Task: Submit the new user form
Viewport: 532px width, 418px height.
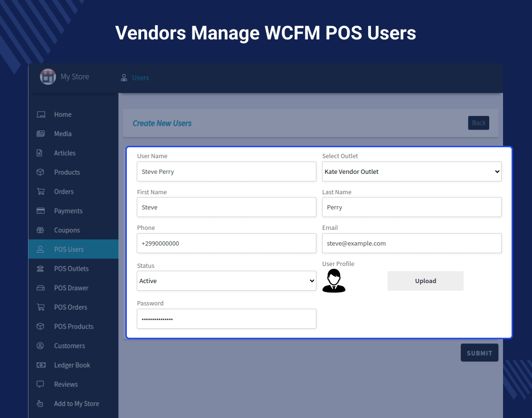Action: (479, 353)
